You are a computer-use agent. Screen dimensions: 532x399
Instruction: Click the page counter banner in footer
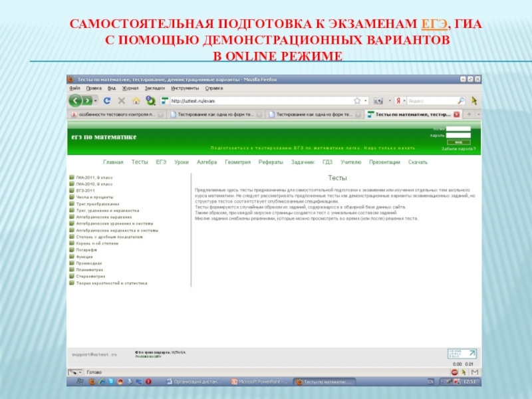point(462,354)
